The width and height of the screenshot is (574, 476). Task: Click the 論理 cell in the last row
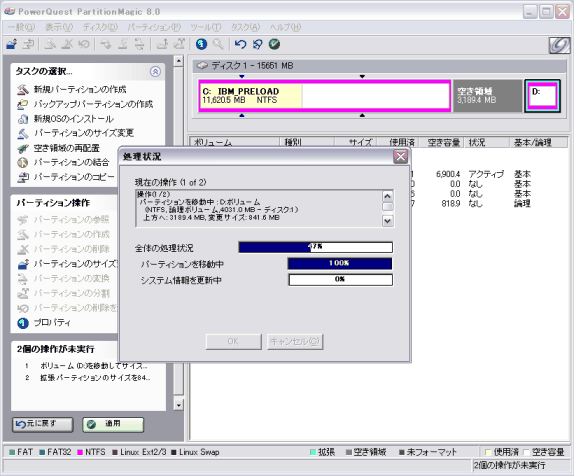[522, 204]
